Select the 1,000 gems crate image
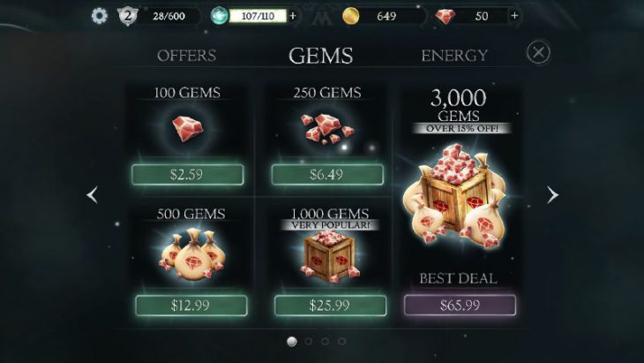This screenshot has height=363, width=644. [x=330, y=256]
